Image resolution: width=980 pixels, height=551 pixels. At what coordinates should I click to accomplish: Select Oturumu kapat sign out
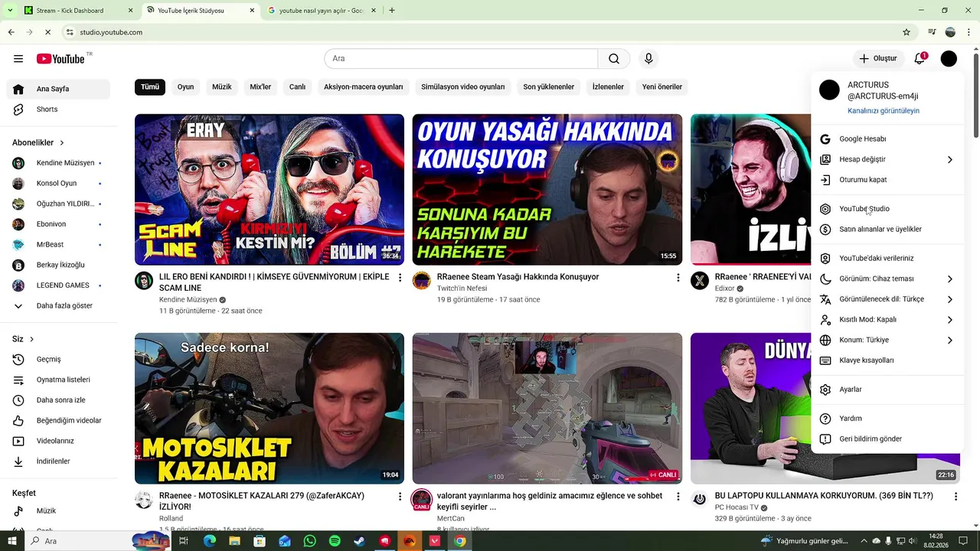(887, 180)
